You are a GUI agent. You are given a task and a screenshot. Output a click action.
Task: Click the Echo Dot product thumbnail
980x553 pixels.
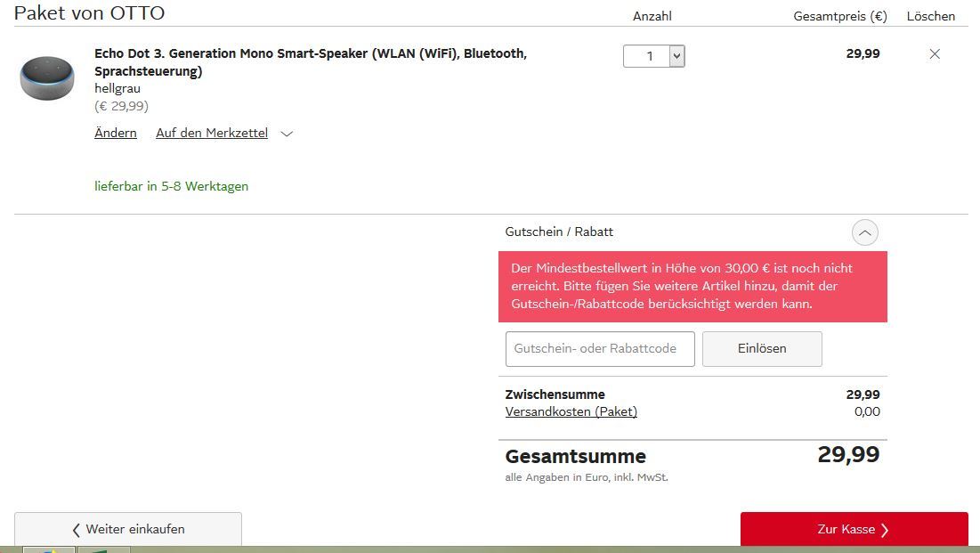(x=47, y=77)
